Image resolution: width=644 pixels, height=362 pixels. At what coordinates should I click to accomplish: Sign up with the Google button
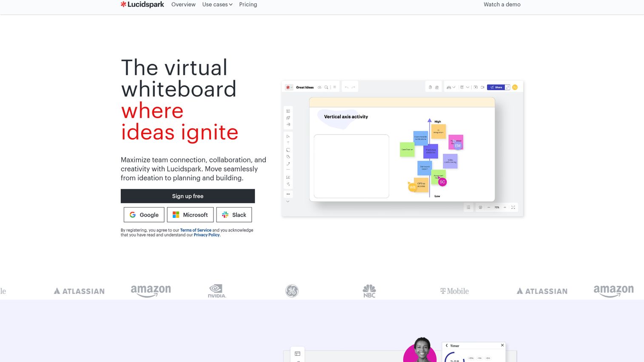144,215
